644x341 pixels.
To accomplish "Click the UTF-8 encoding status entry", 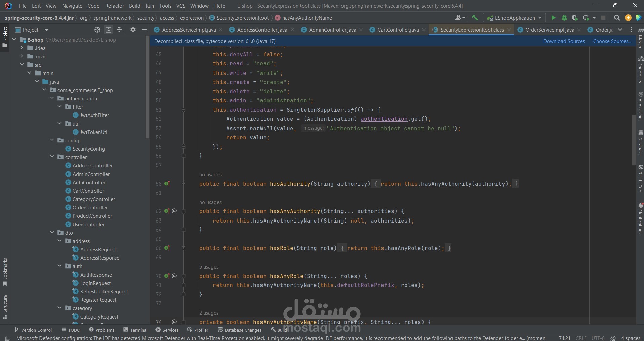I will pos(598,338).
